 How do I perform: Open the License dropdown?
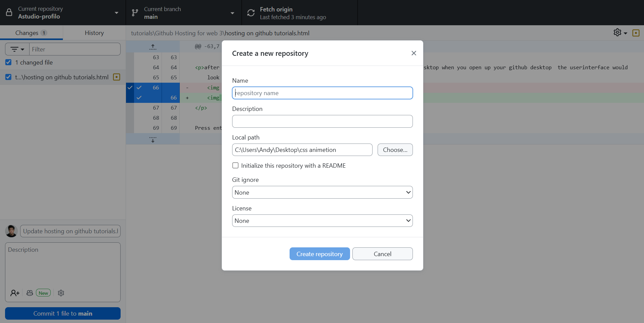pyautogui.click(x=322, y=221)
